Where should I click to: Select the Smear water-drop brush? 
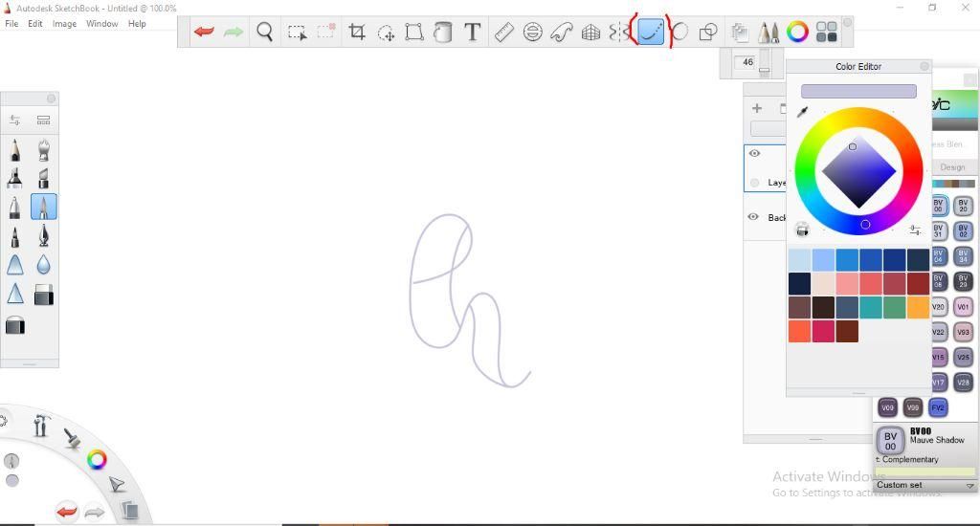coord(43,265)
